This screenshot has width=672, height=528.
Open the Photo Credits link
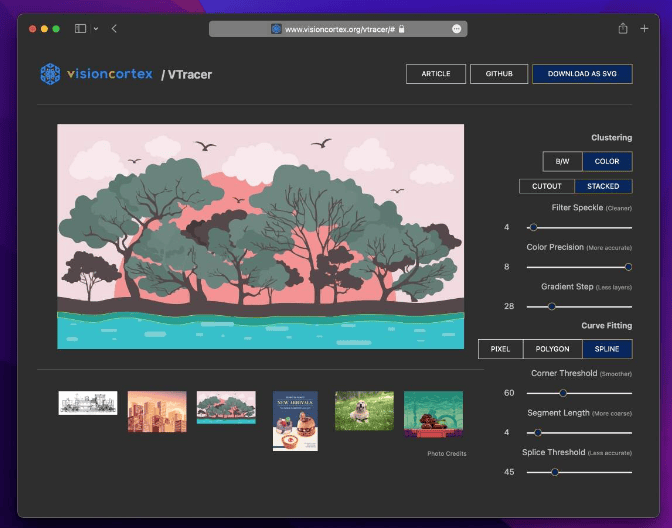coord(446,454)
